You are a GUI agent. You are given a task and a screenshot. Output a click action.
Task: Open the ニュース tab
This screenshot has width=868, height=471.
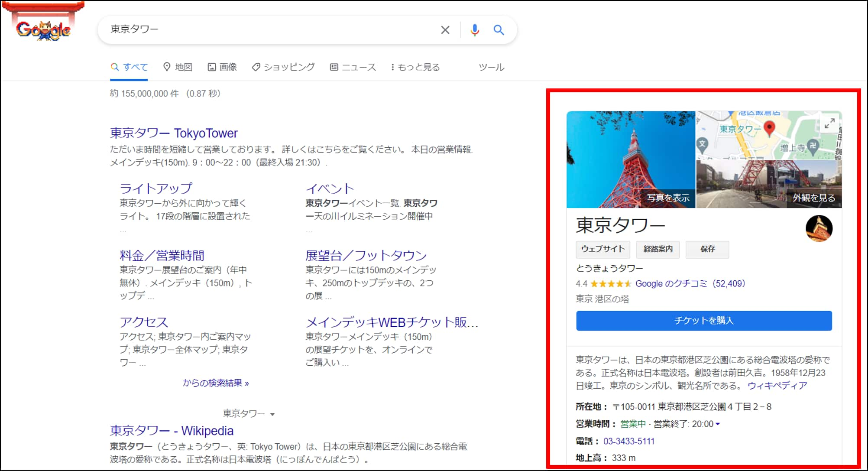pyautogui.click(x=353, y=67)
